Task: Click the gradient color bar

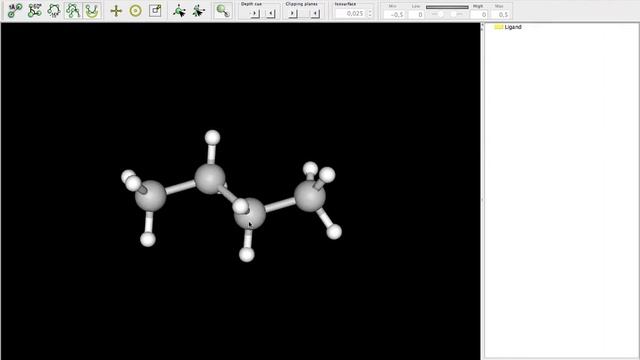Action: tap(447, 7)
